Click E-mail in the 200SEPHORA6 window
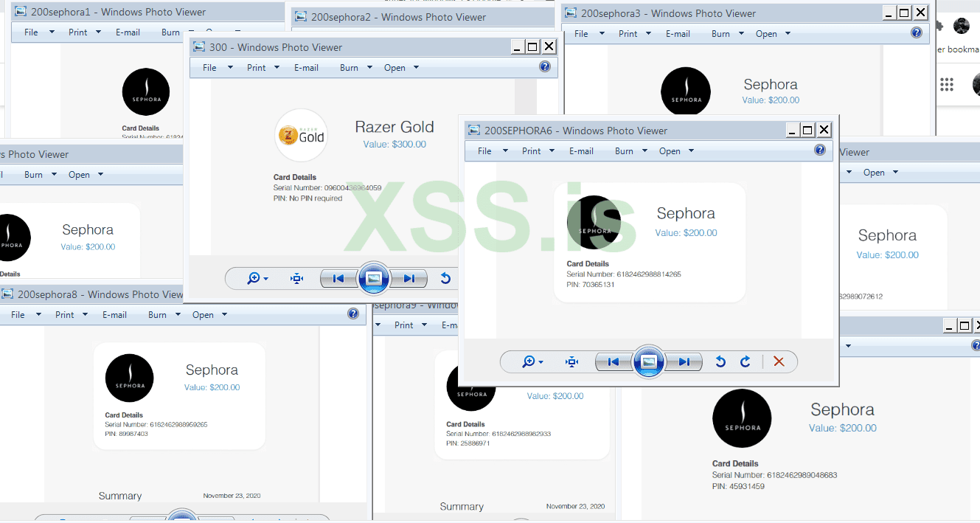 point(581,150)
